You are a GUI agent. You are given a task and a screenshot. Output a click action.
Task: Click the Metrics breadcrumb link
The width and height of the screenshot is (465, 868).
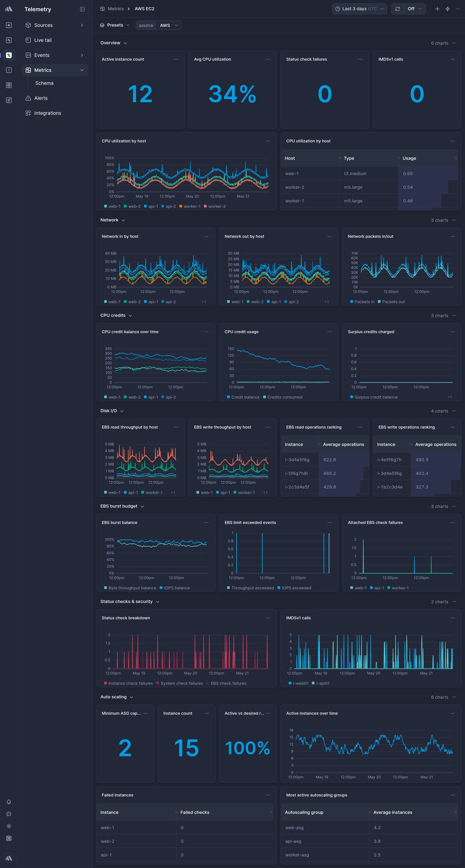point(112,9)
